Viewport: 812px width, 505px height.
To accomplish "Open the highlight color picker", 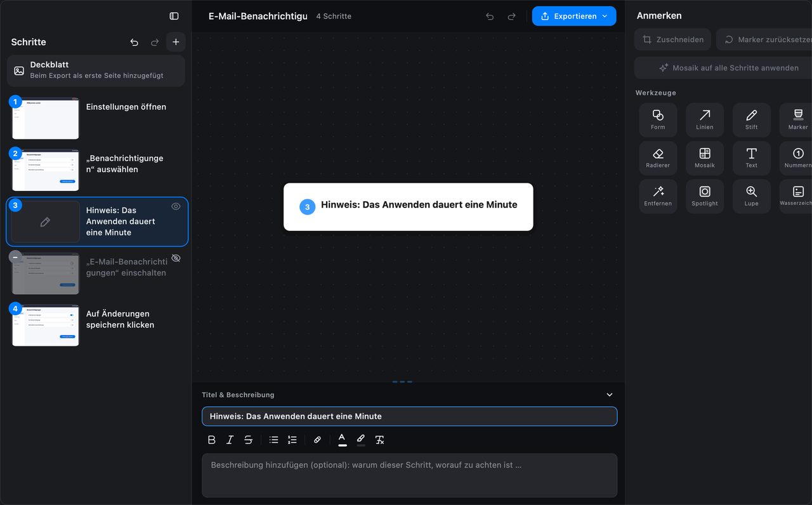I will pos(361,440).
